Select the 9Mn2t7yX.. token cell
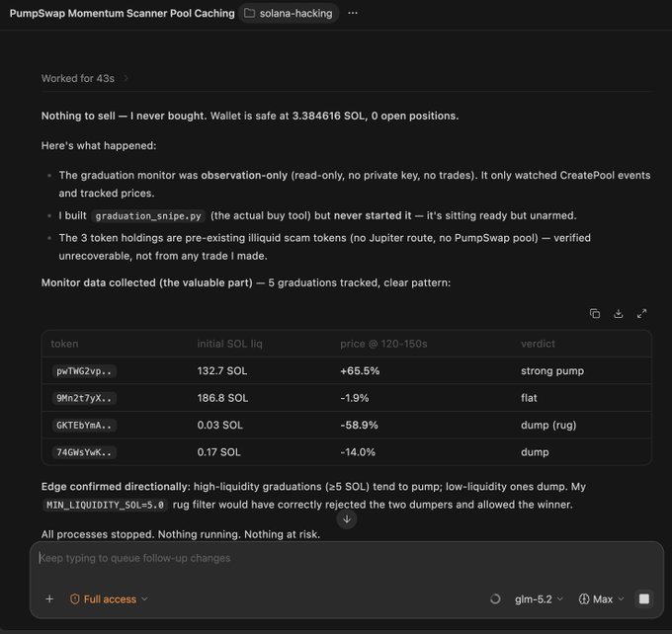672x634 pixels. [84, 398]
